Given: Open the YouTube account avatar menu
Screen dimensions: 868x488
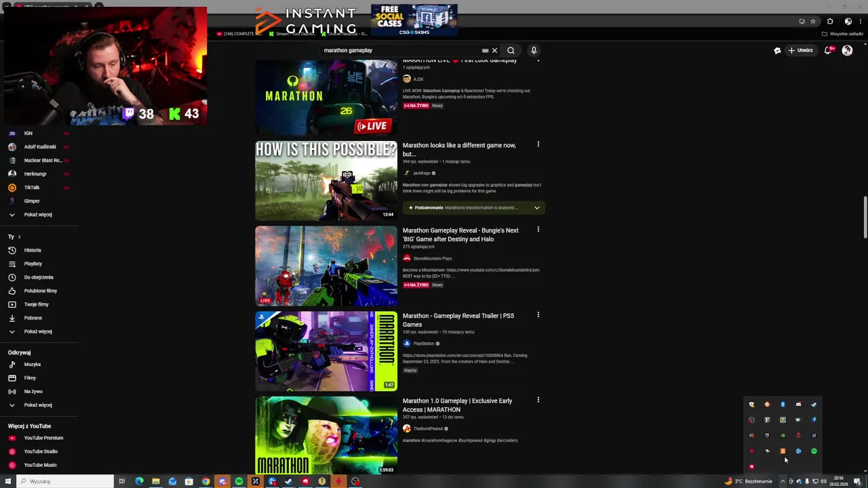Looking at the screenshot, I should coord(847,50).
